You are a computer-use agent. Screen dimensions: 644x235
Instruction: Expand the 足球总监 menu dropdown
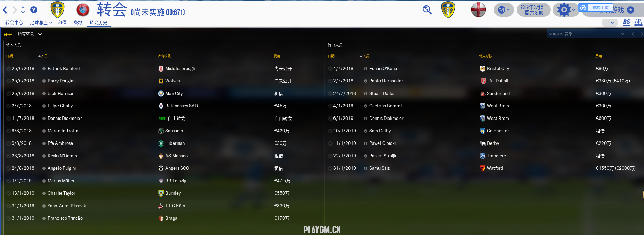[41, 23]
